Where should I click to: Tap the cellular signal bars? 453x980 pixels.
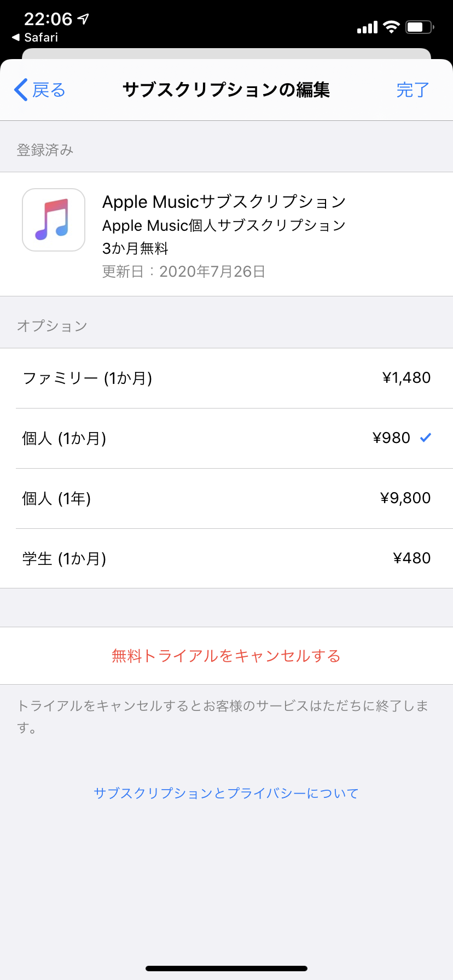pos(367,27)
